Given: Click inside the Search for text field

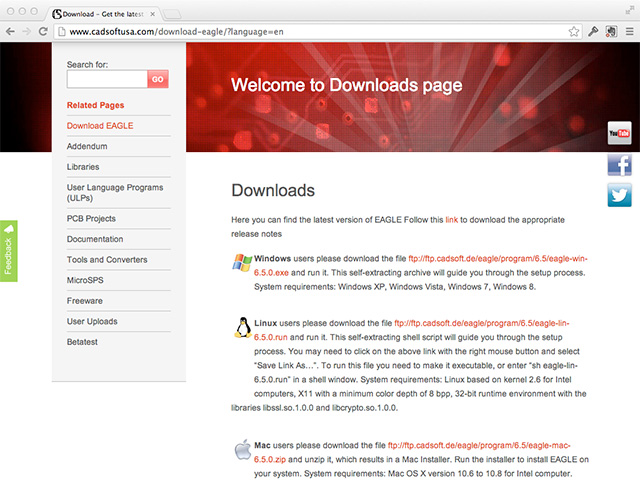Looking at the screenshot, I should pyautogui.click(x=106, y=80).
